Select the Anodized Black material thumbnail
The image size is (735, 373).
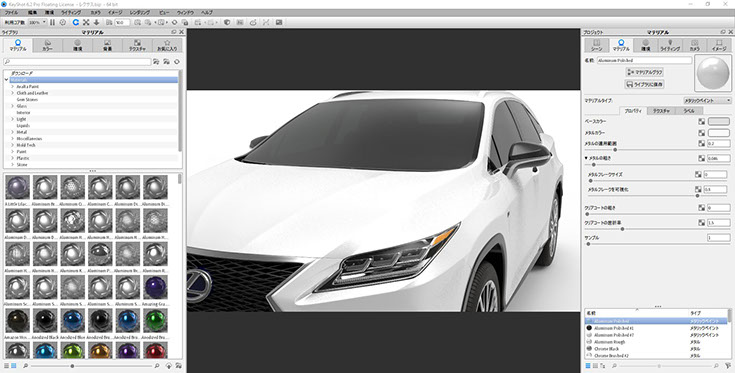[x=45, y=321]
